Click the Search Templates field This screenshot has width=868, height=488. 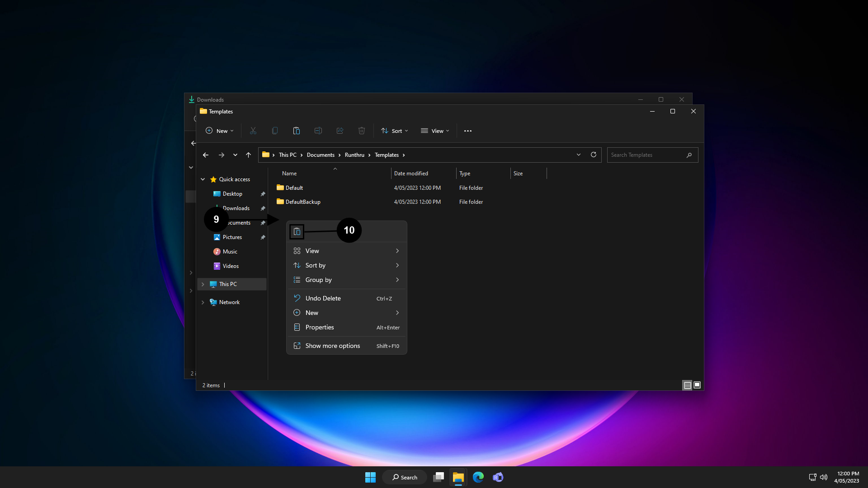(646, 155)
